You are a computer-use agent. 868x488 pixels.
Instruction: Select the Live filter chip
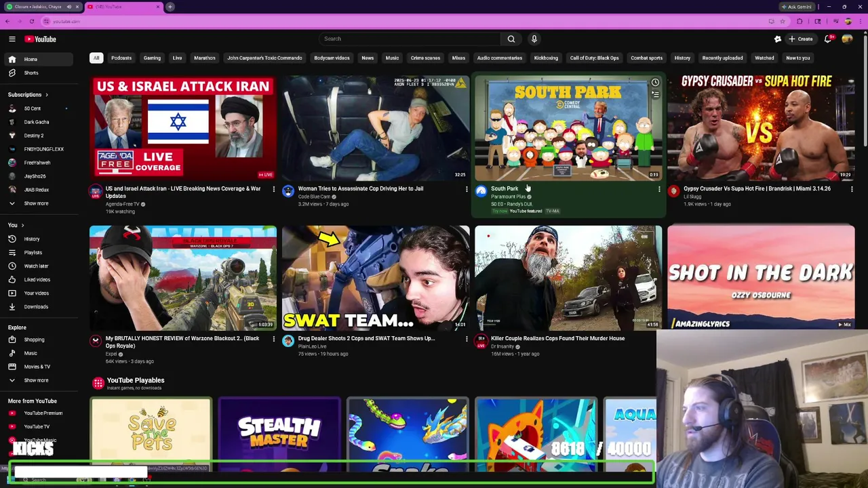[177, 58]
